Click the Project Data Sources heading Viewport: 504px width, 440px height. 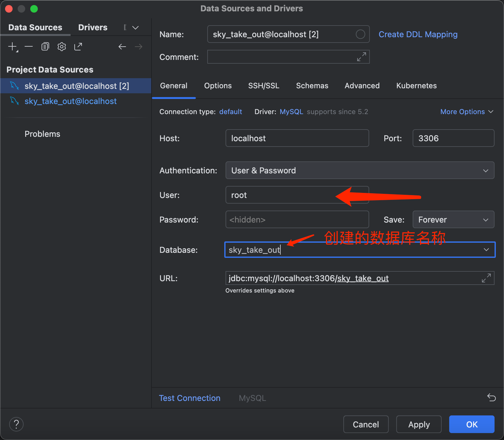(50, 70)
